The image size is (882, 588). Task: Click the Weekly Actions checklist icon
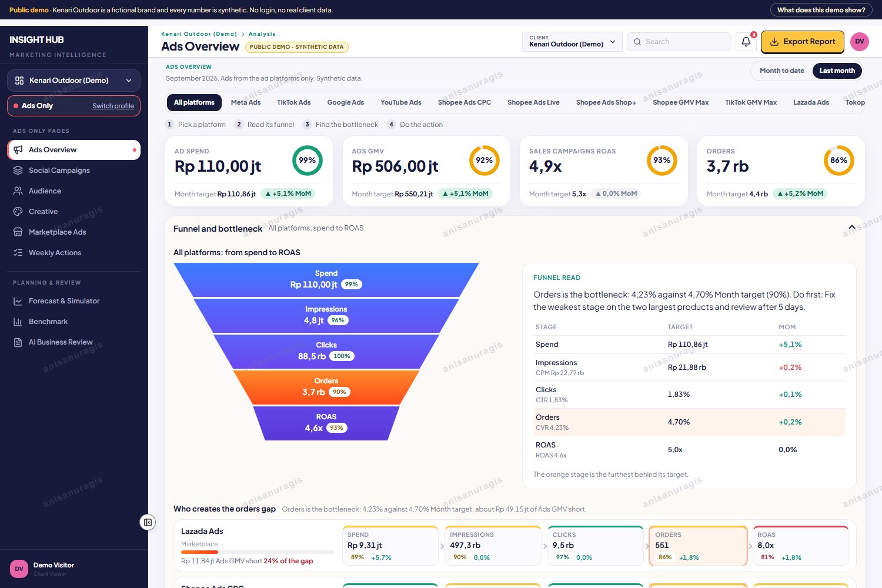[18, 253]
